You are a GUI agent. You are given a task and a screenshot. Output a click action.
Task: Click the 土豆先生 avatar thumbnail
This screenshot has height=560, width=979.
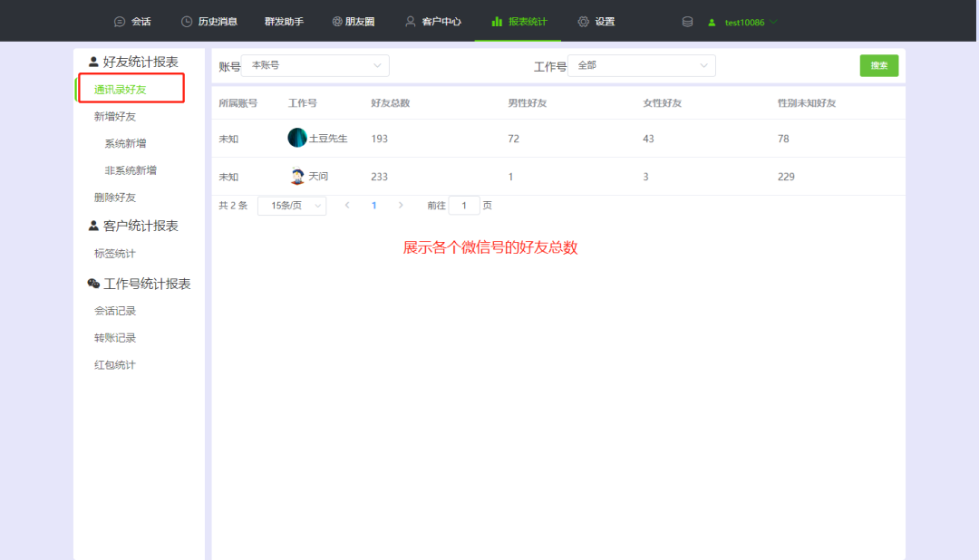(x=297, y=138)
